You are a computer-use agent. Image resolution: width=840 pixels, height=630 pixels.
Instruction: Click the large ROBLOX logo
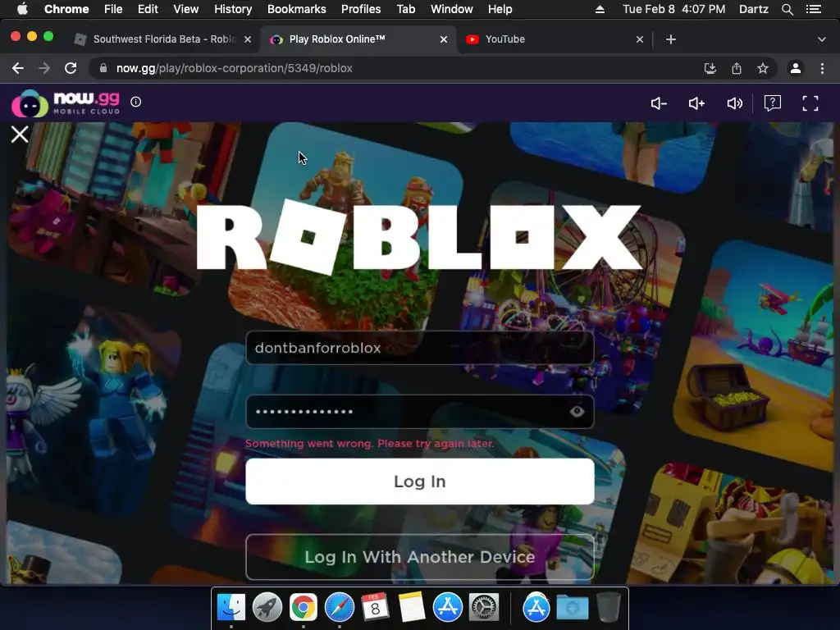[x=419, y=237]
